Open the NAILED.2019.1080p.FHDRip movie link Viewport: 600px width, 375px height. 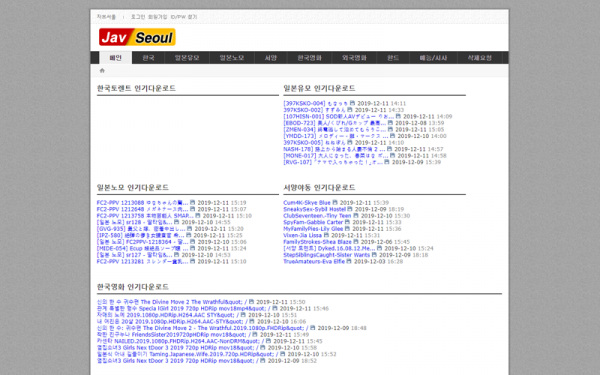pos(178,341)
